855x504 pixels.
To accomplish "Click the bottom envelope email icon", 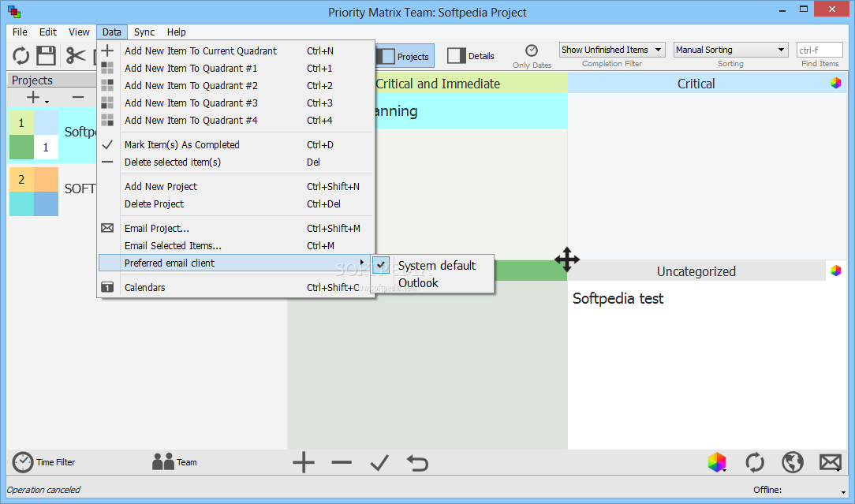I will tap(831, 462).
